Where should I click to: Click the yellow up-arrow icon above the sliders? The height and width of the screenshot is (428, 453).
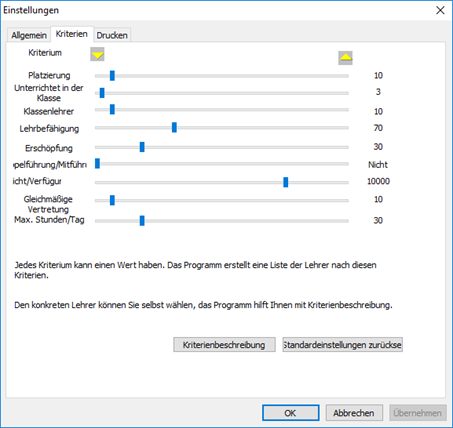[345, 58]
